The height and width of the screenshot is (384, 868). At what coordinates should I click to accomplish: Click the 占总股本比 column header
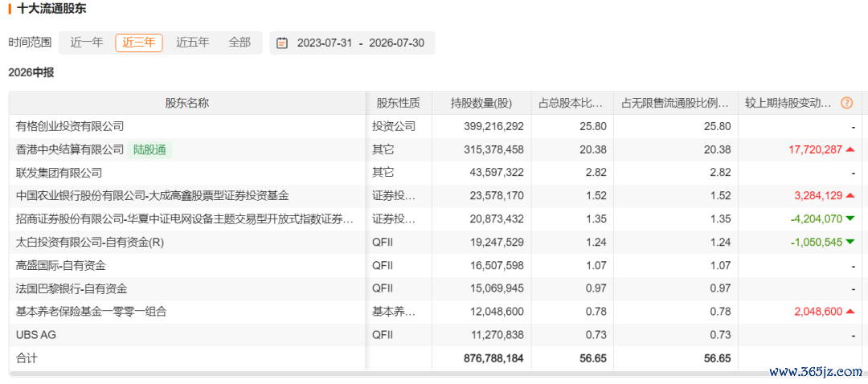(572, 103)
